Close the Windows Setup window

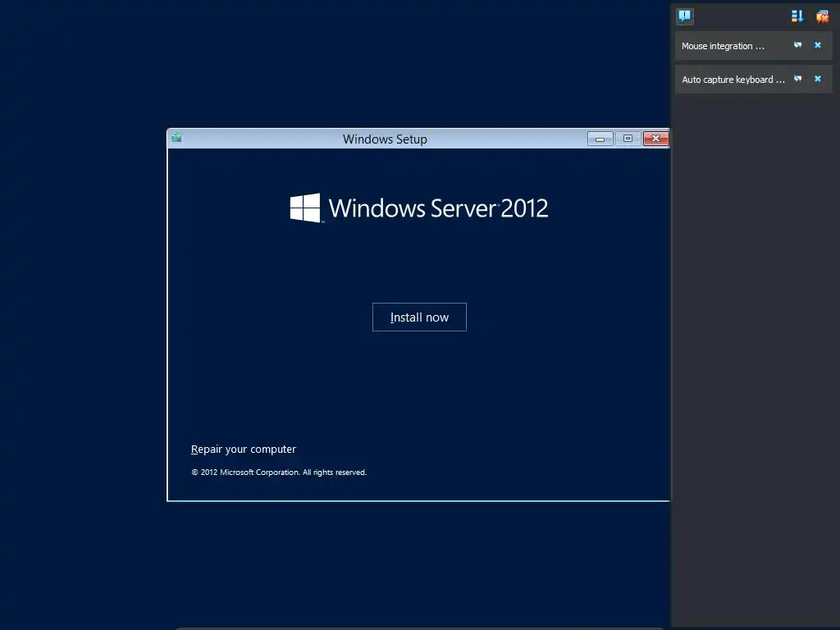(x=655, y=139)
